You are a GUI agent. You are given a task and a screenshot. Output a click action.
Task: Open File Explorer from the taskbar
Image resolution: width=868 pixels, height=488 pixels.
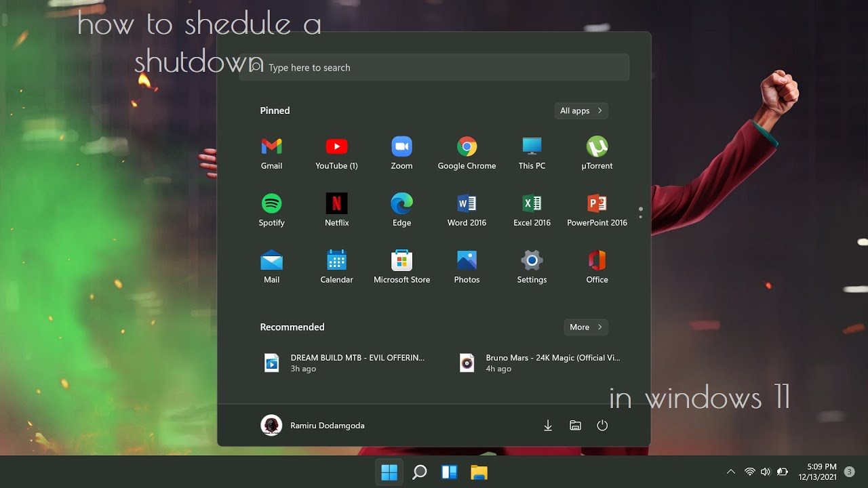pyautogui.click(x=479, y=472)
